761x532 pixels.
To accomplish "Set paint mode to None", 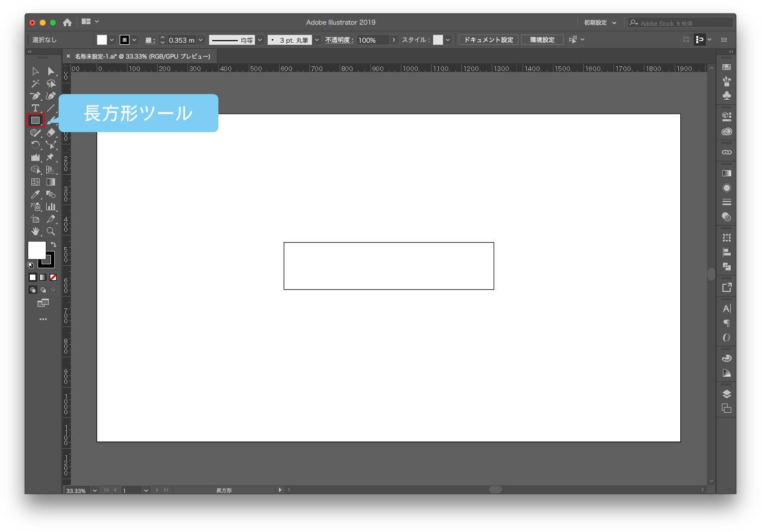I will pos(53,278).
